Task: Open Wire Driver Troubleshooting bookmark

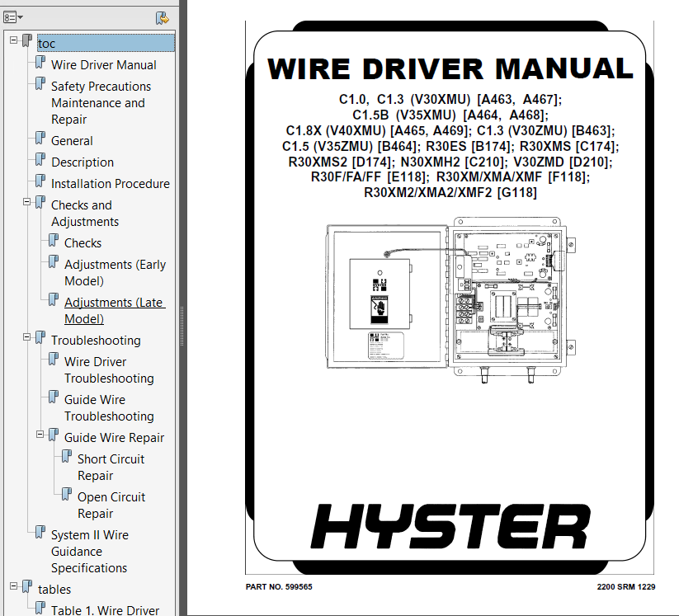Action: [x=109, y=370]
